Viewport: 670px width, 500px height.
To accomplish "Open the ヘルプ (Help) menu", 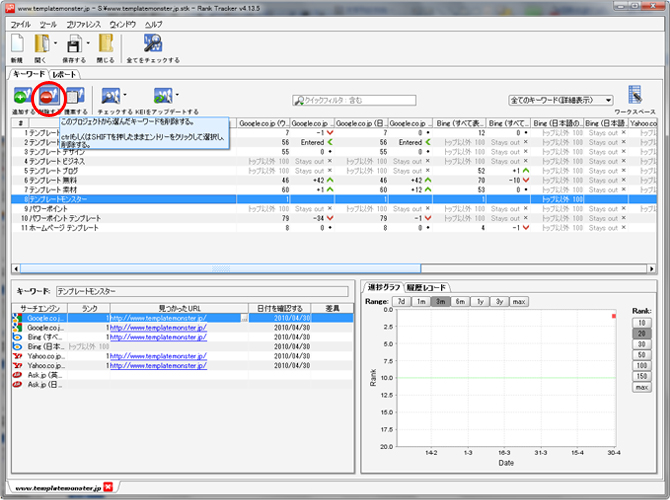I will pos(153,24).
